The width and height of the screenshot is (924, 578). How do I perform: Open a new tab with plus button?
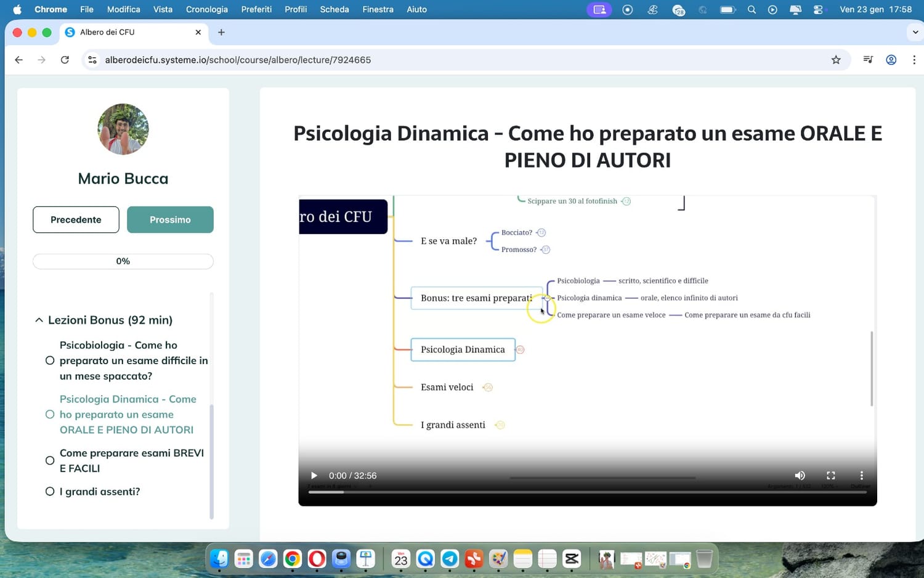pos(221,32)
